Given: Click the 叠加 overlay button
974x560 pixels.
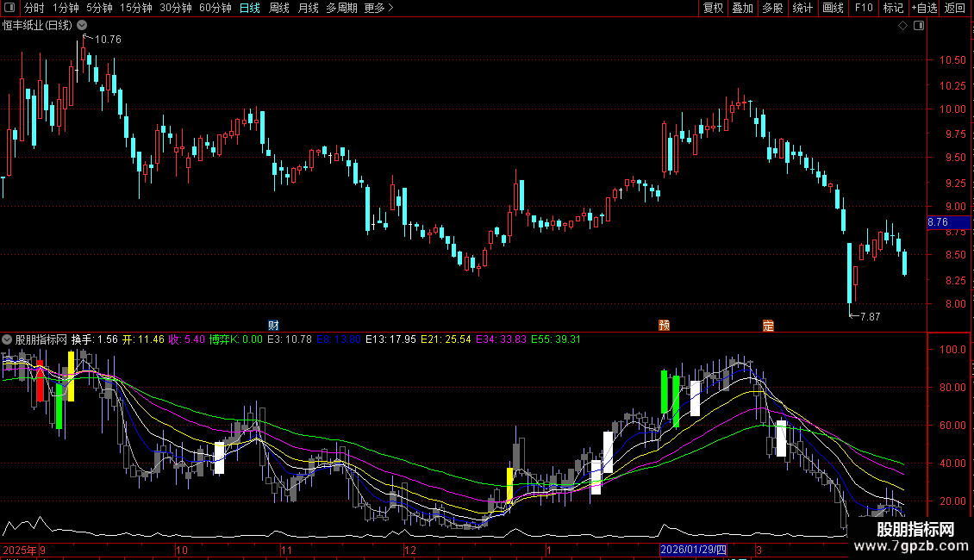Looking at the screenshot, I should [x=743, y=8].
